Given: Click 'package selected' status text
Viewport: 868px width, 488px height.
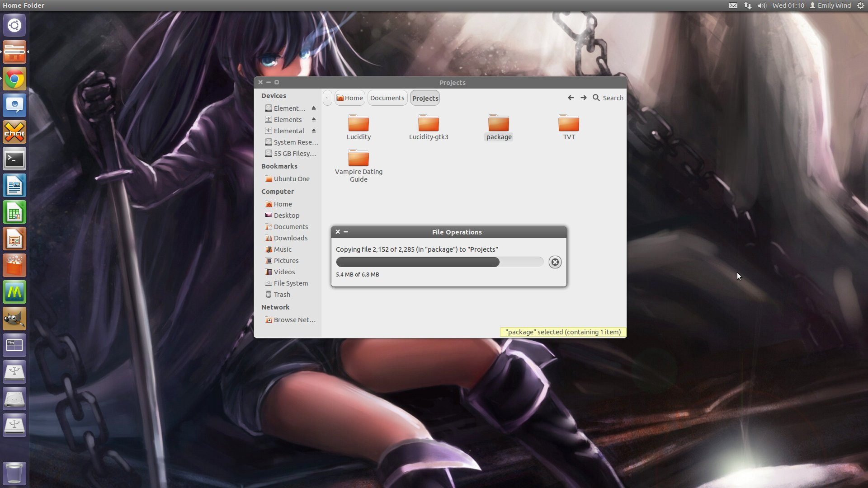Looking at the screenshot, I should pyautogui.click(x=563, y=332).
